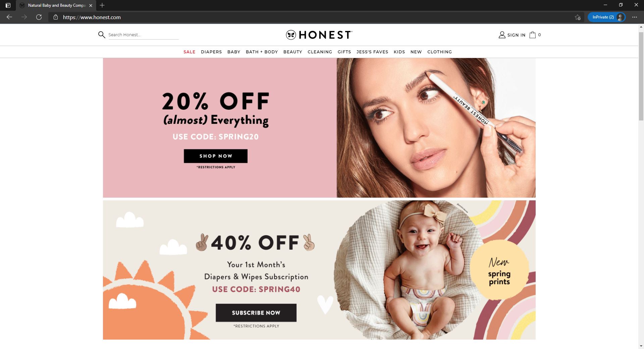The image size is (644, 349).
Task: Click the Search Honest input field
Action: (x=143, y=35)
